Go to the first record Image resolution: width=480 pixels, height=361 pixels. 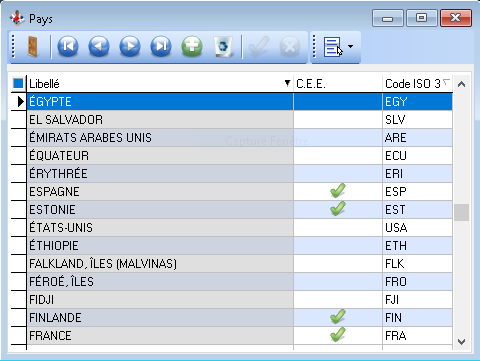point(68,46)
